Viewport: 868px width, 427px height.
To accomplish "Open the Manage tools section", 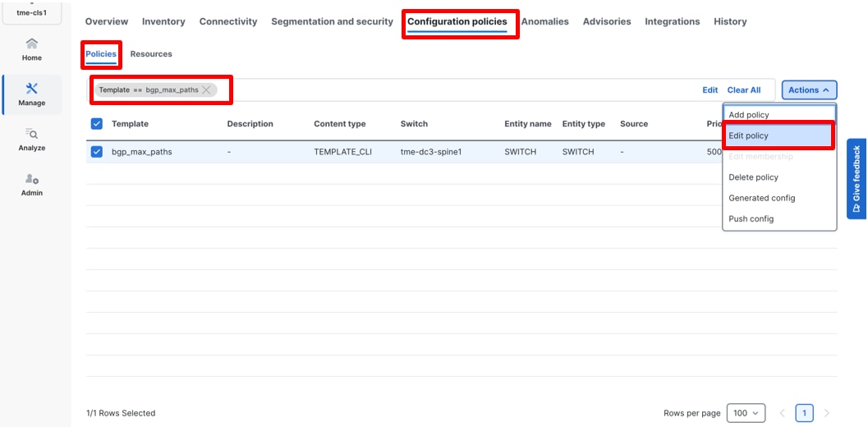I will [31, 94].
